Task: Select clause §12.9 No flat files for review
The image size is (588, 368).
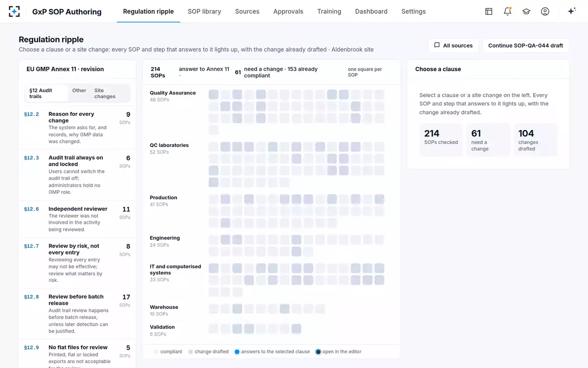Action: point(77,354)
